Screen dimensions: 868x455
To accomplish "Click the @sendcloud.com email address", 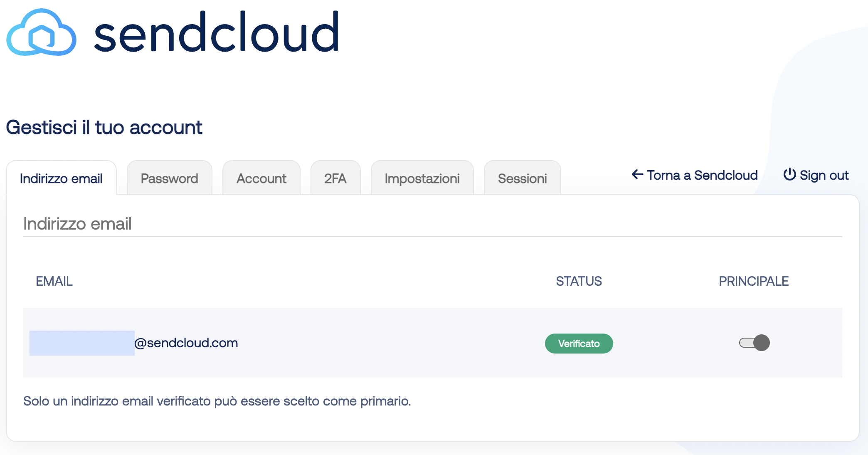I will 186,343.
